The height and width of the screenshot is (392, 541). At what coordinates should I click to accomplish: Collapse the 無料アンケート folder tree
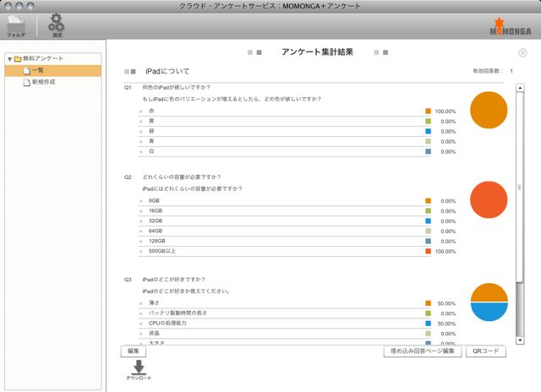pyautogui.click(x=9, y=59)
